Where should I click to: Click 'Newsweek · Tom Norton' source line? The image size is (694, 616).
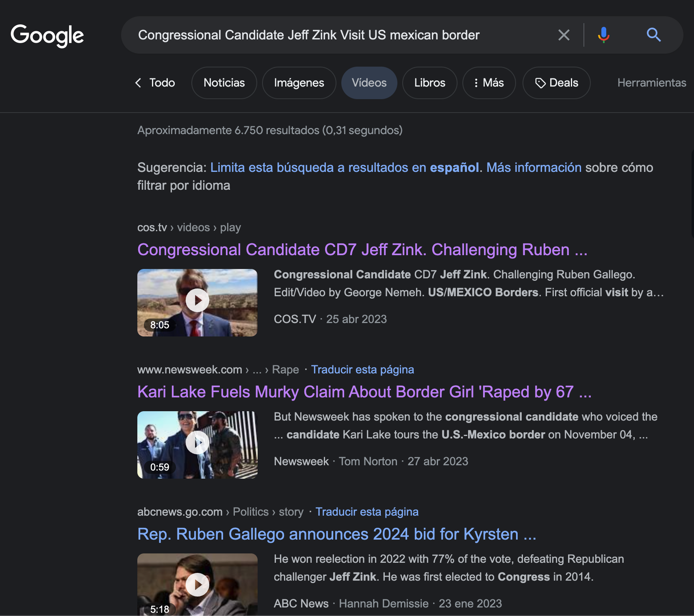(x=336, y=461)
